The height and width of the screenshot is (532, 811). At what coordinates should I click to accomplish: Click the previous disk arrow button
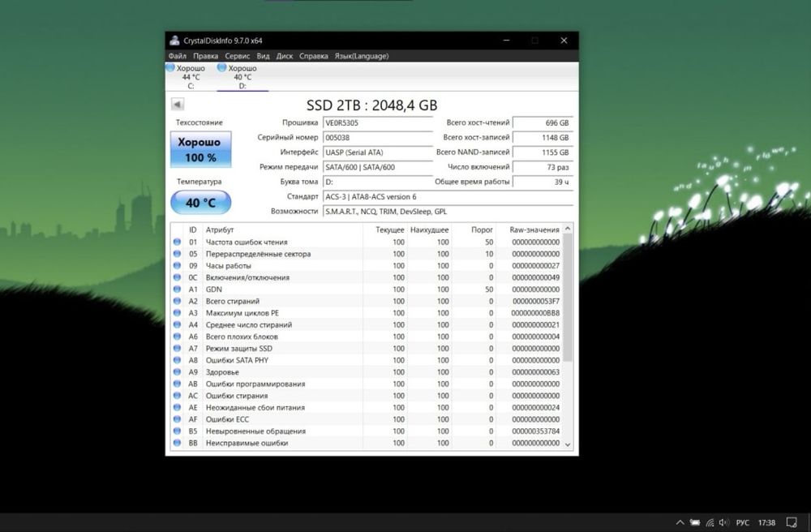coord(178,105)
